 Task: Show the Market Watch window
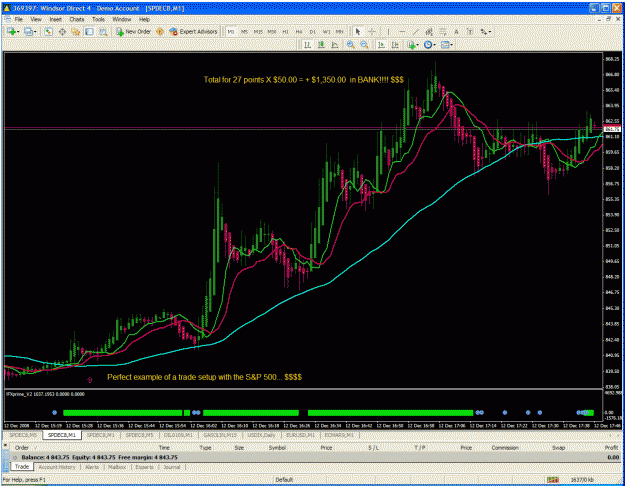coord(49,31)
